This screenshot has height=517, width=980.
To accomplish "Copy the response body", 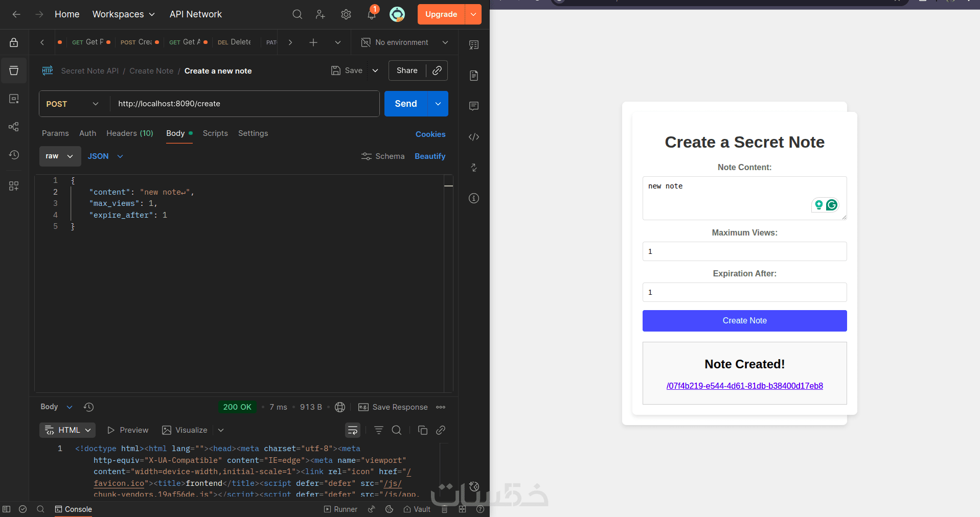I will point(423,430).
